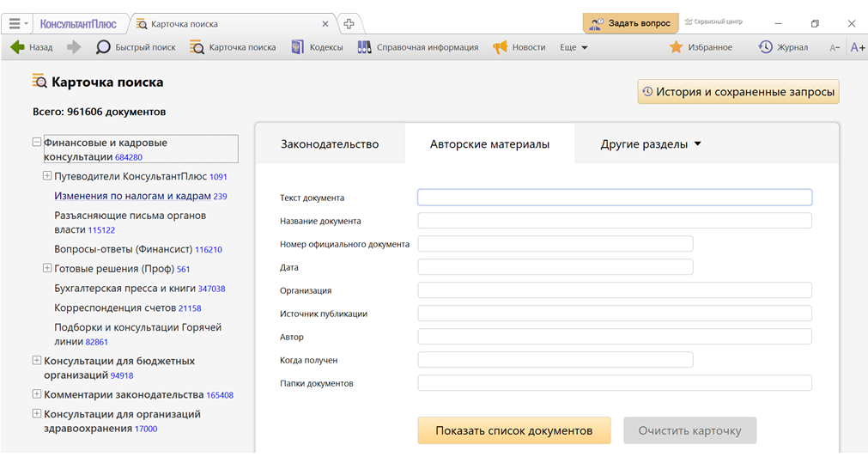Decrease font size with A- button
Screen dimensions: 868x457
tap(835, 47)
